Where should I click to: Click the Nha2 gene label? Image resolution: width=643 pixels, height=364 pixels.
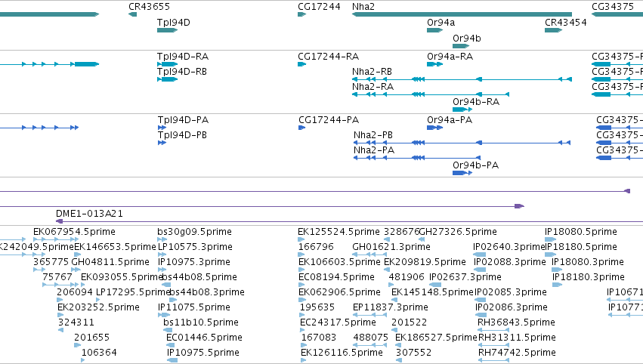pyautogui.click(x=363, y=7)
